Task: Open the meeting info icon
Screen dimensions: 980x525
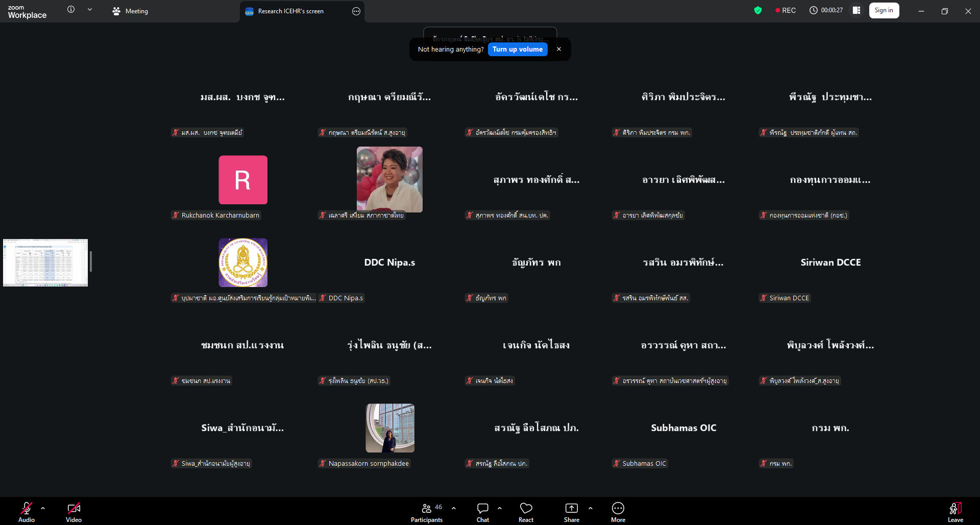Action: coord(71,10)
